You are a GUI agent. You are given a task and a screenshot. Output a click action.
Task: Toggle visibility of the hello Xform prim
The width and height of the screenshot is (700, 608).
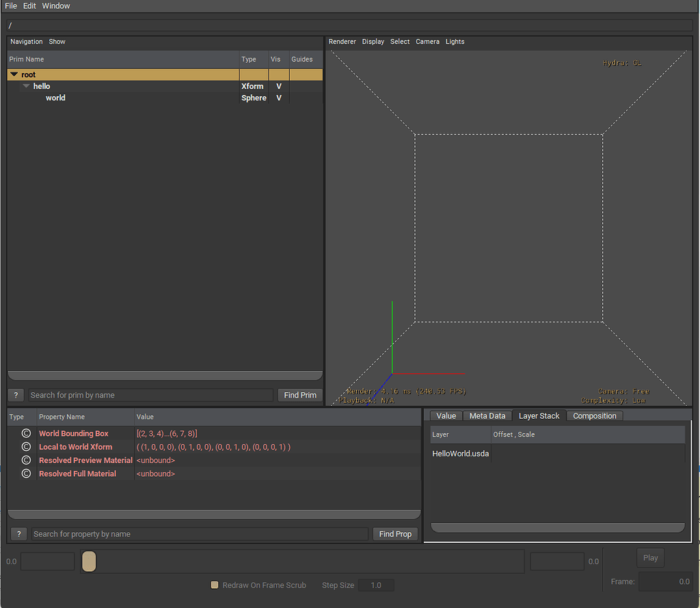point(278,87)
